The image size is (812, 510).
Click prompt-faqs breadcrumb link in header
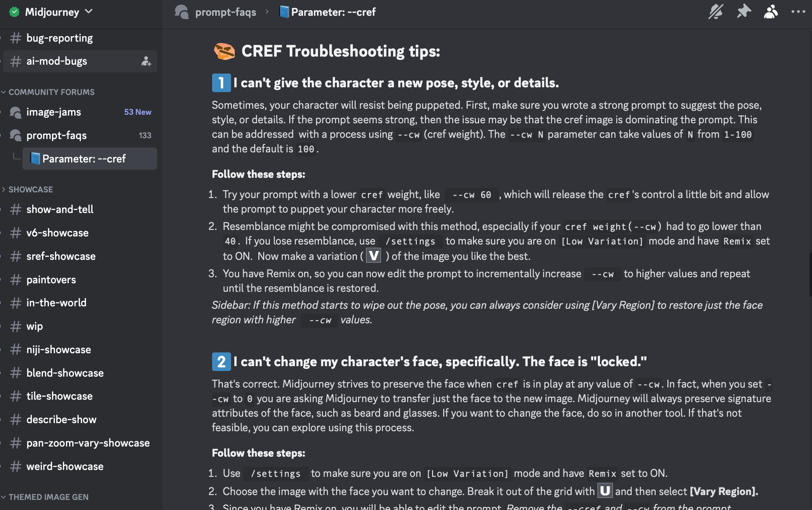225,12
